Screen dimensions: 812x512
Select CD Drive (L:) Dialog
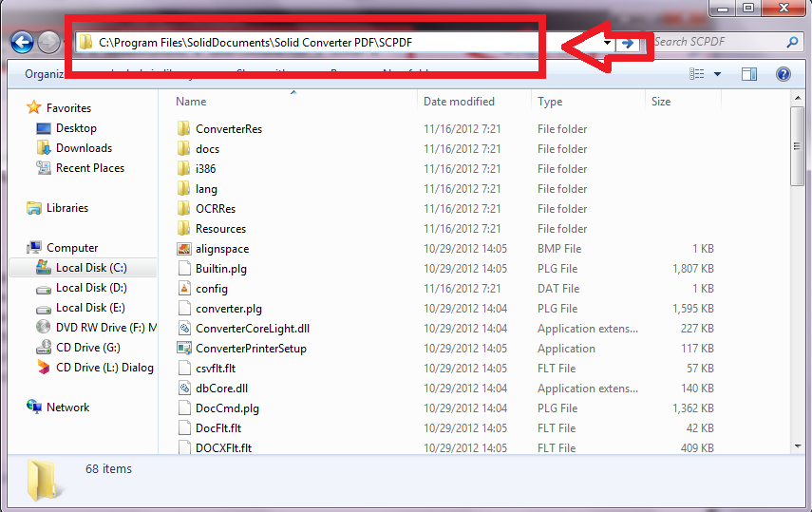104,368
